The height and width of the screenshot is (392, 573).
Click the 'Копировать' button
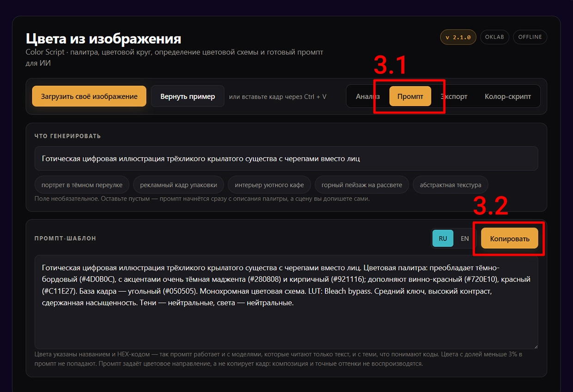point(510,238)
